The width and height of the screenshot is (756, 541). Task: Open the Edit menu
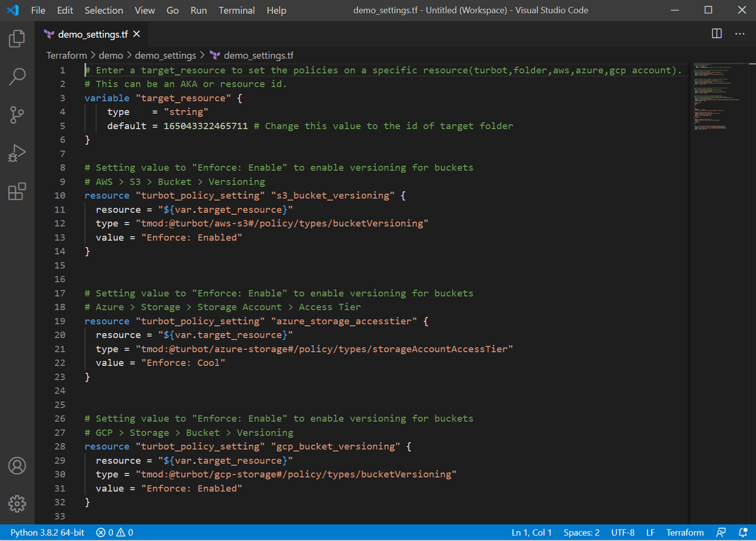65,10
